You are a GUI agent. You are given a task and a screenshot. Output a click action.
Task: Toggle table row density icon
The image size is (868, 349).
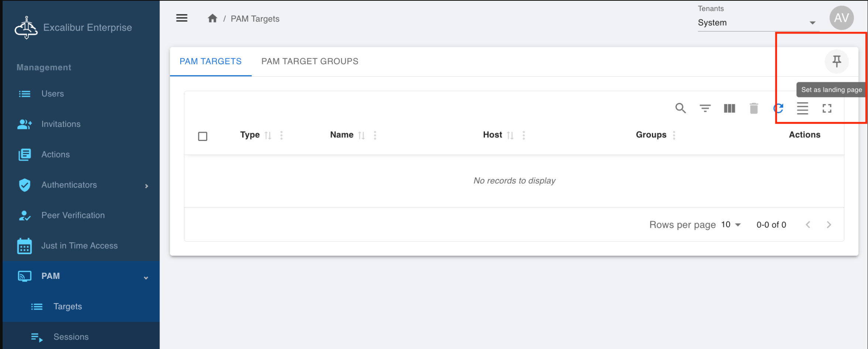[803, 108]
